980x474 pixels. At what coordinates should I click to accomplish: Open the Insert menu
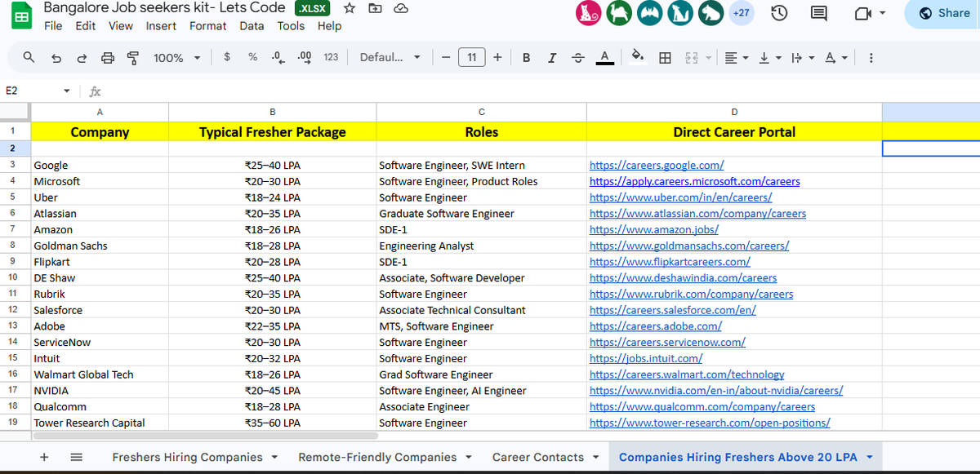pos(161,26)
